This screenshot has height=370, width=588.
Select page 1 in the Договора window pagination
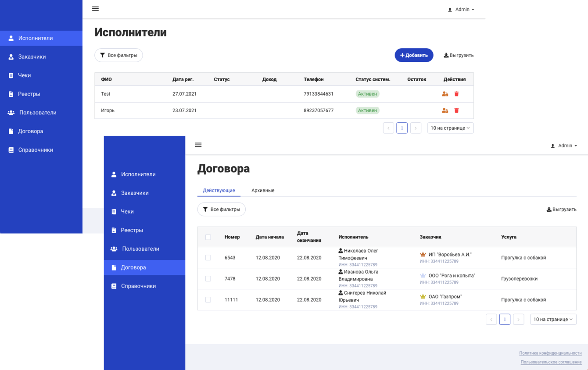tap(505, 320)
